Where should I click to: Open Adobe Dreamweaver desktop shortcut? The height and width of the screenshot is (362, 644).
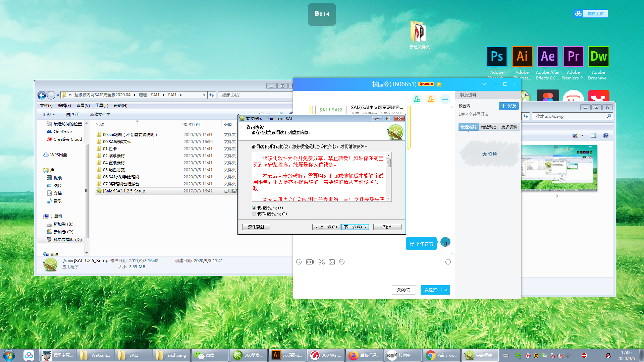(x=599, y=57)
